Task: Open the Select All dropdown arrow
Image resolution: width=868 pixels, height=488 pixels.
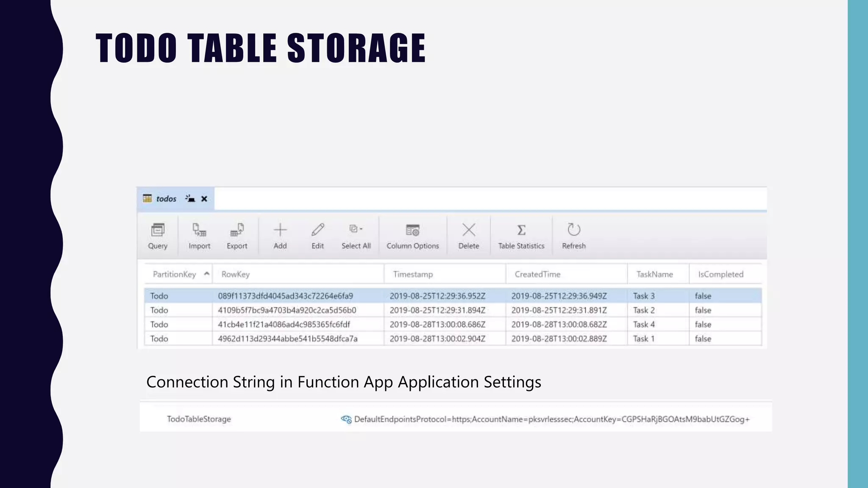Action: pos(361,229)
